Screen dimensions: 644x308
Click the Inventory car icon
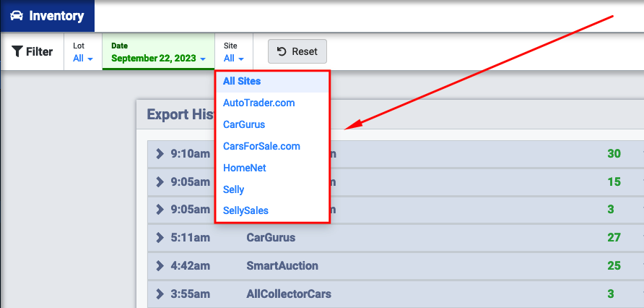pos(17,16)
